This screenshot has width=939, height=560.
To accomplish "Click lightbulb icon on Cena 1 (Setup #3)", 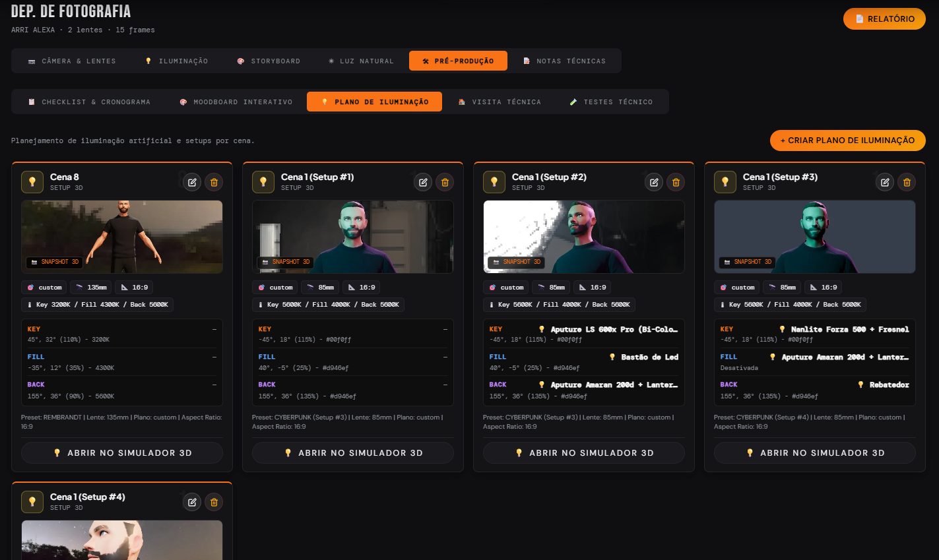I will (x=725, y=182).
